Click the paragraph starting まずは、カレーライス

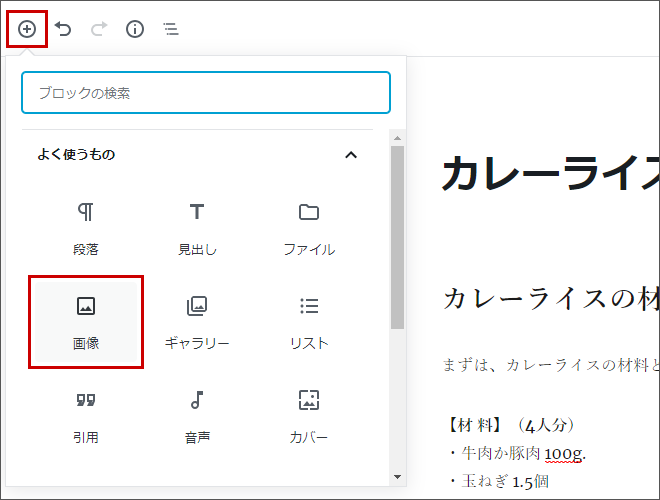click(551, 365)
